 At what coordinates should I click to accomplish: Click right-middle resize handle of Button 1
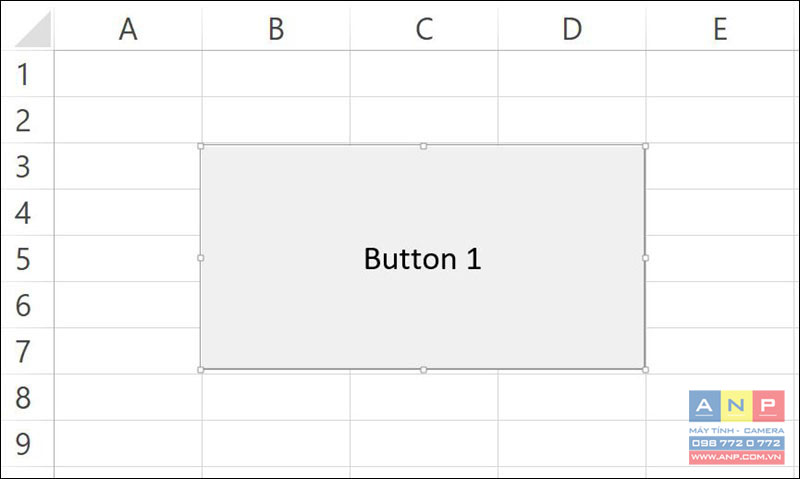pyautogui.click(x=645, y=258)
